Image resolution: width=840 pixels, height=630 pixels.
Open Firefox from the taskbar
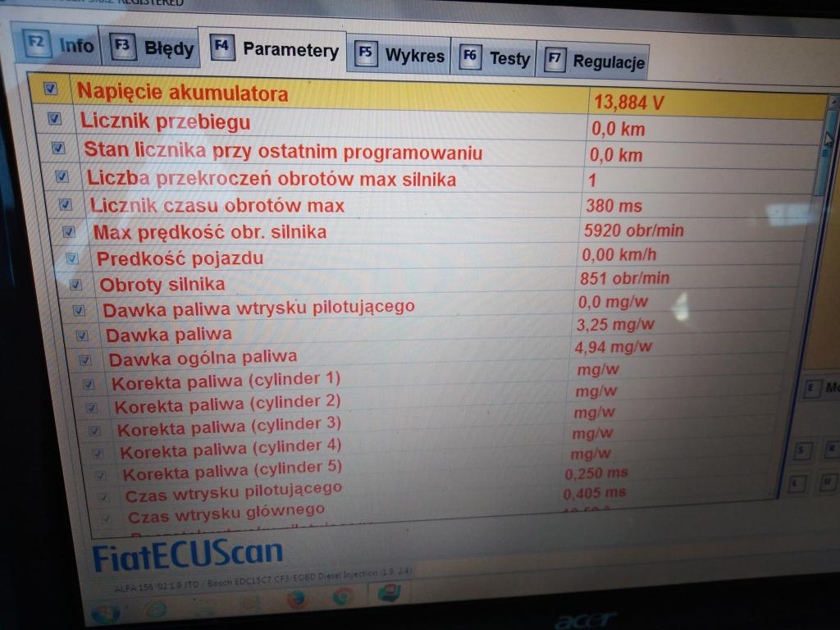point(296,600)
